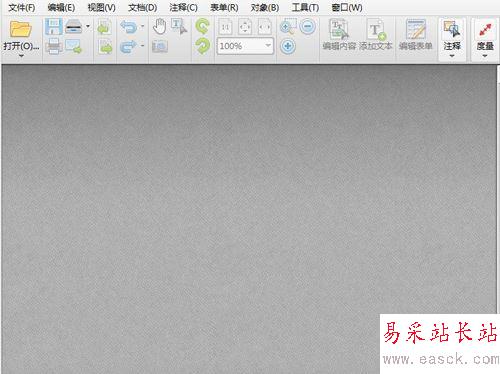
Task: Select the Hand tool
Action: (x=160, y=27)
